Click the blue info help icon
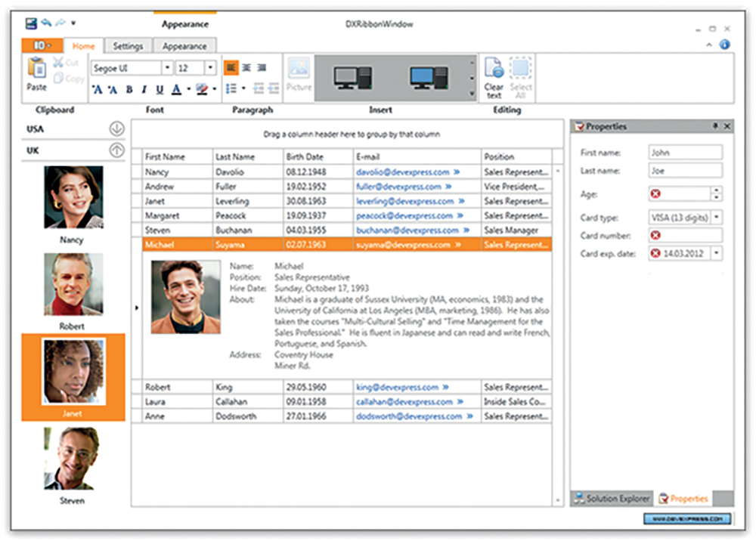 point(724,45)
